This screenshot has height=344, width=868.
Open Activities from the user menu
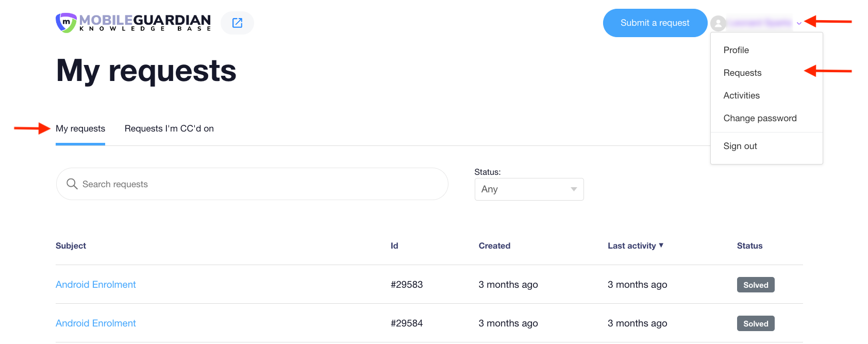(741, 95)
